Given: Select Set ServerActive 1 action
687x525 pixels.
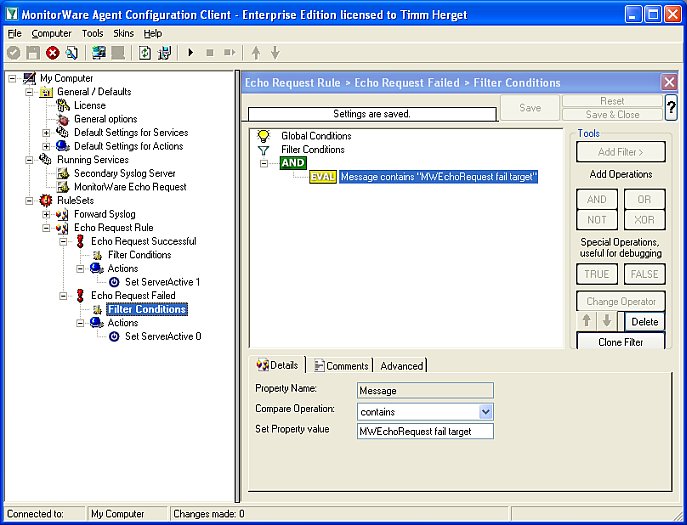Looking at the screenshot, I should point(162,282).
